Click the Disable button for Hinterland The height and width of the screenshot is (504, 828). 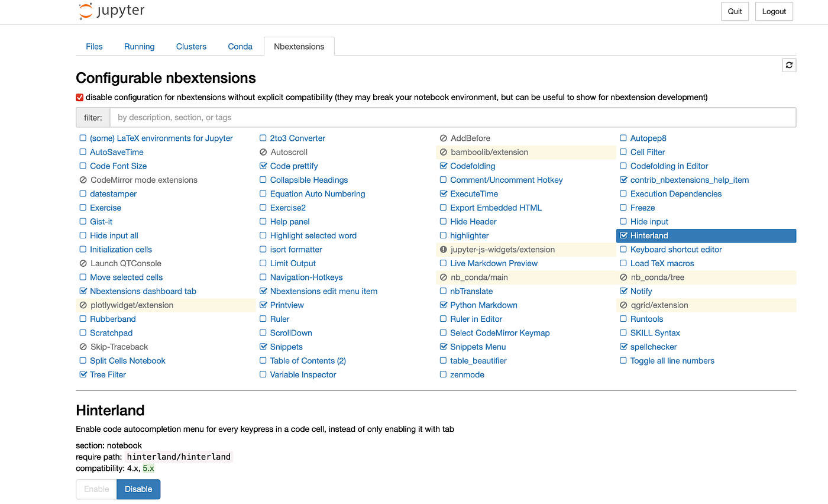pos(138,489)
